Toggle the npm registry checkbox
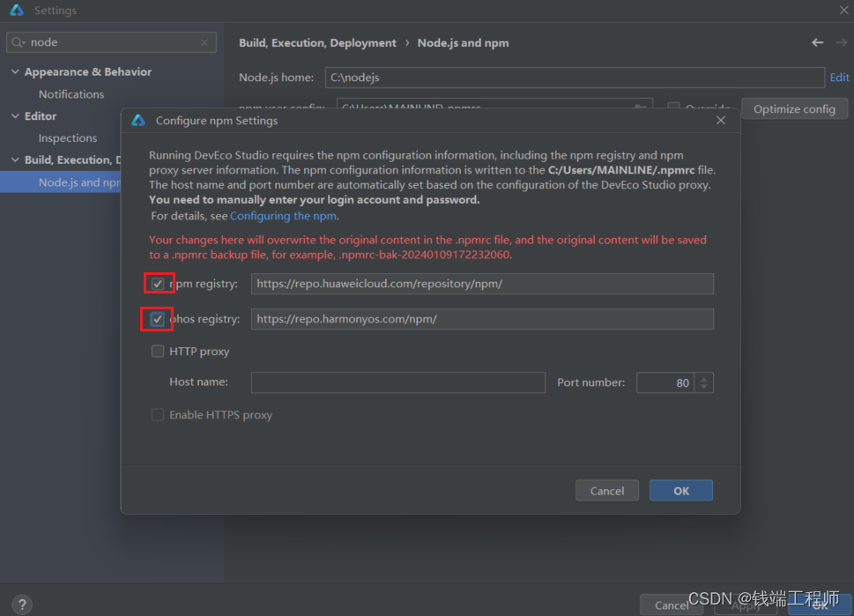Screen dimensions: 854x616 click(x=158, y=284)
